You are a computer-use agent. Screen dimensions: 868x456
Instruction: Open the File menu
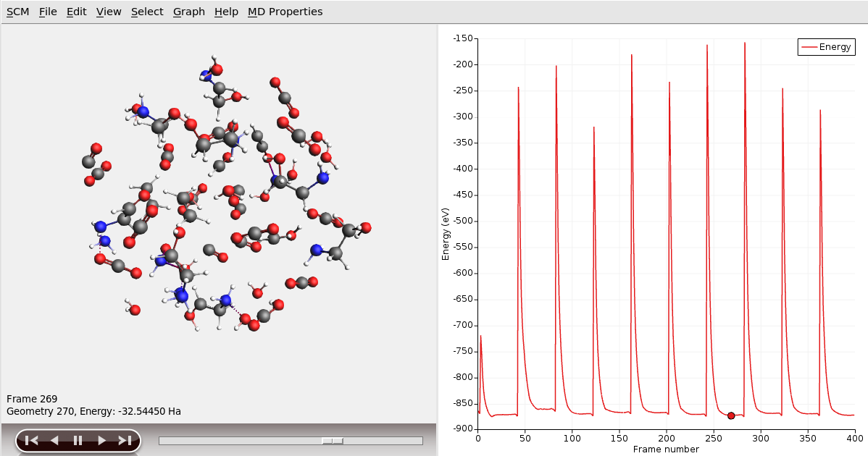[x=48, y=12]
